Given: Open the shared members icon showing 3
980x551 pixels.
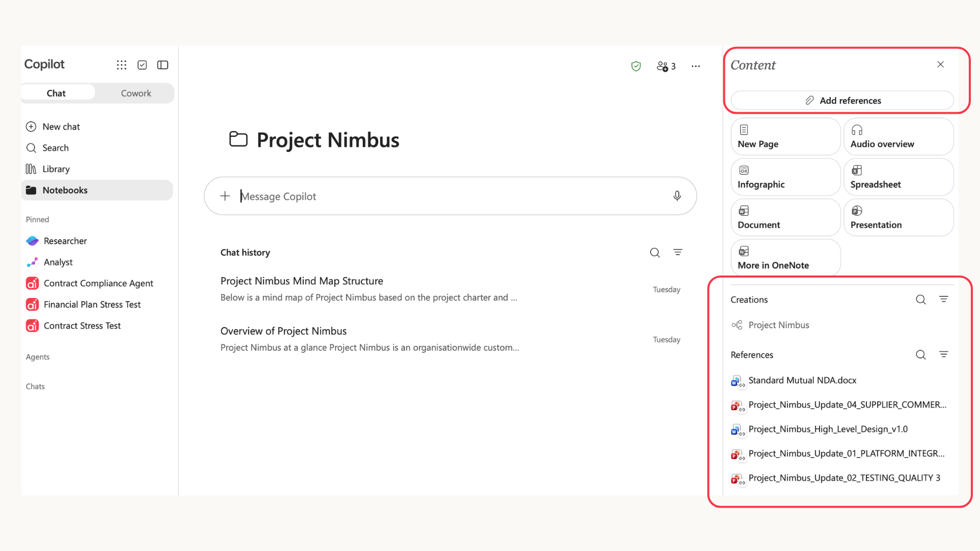Looking at the screenshot, I should coord(666,66).
